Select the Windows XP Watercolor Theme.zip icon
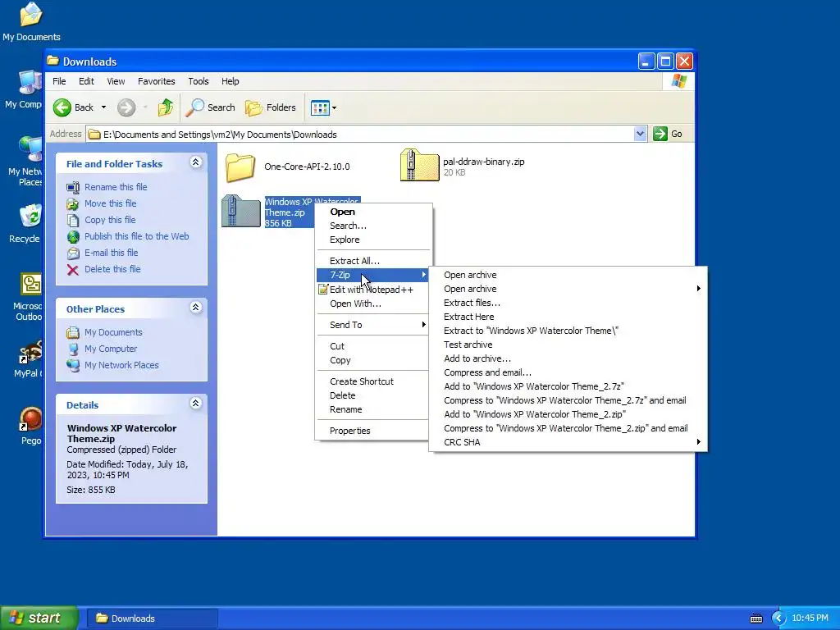840x630 pixels. (x=241, y=211)
